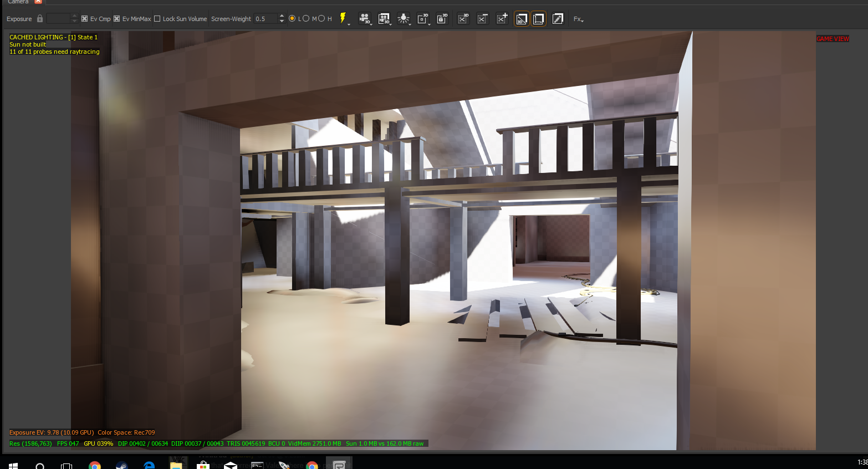
Task: Click the 'TRIS 0045619' status entry
Action: point(246,443)
